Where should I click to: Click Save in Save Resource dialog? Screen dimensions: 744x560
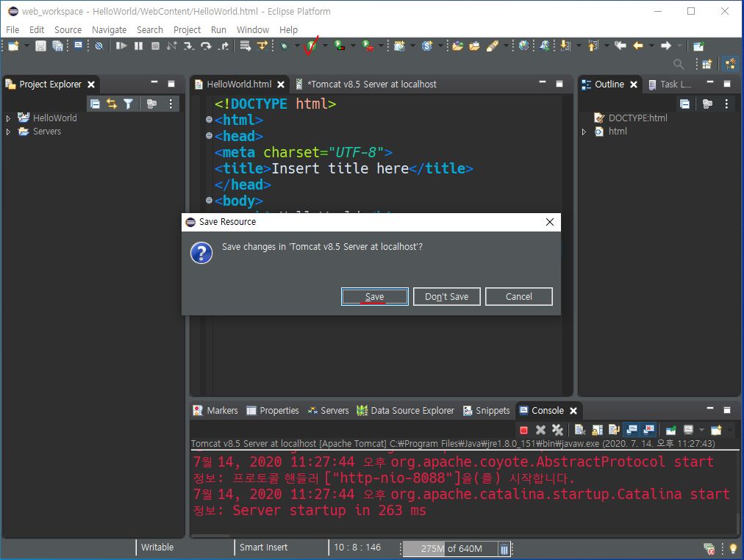click(374, 297)
